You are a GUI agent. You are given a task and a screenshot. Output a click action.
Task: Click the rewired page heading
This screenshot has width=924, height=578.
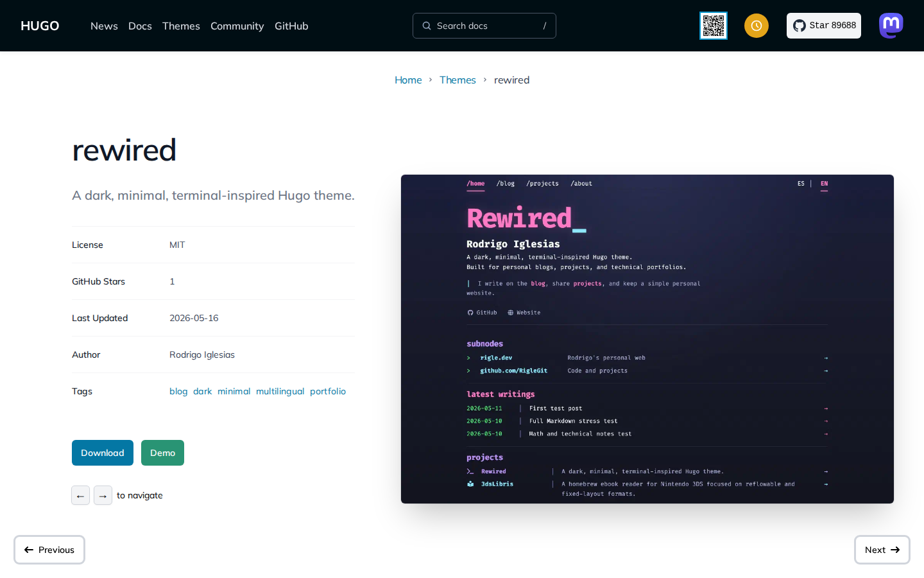[x=124, y=150]
